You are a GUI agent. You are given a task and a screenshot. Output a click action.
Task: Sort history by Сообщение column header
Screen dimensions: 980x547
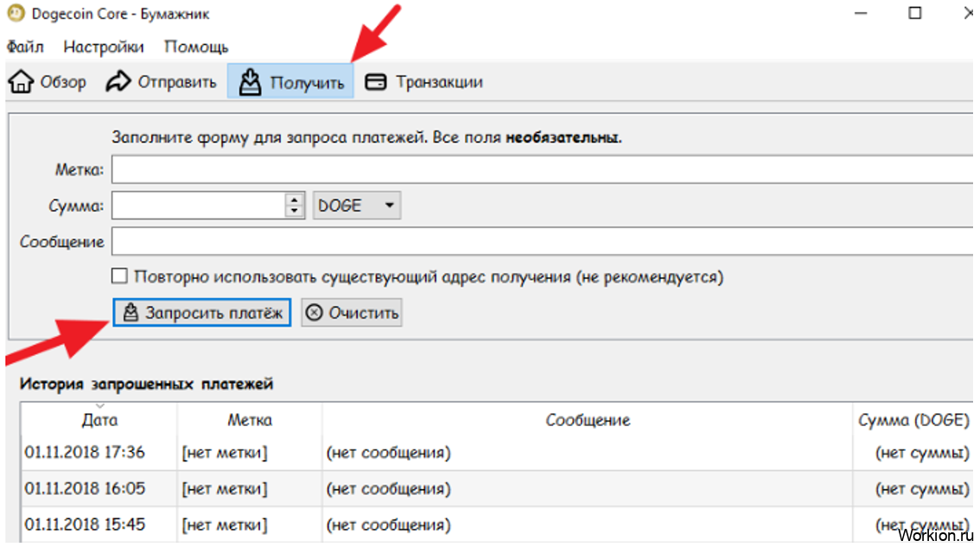pyautogui.click(x=588, y=420)
